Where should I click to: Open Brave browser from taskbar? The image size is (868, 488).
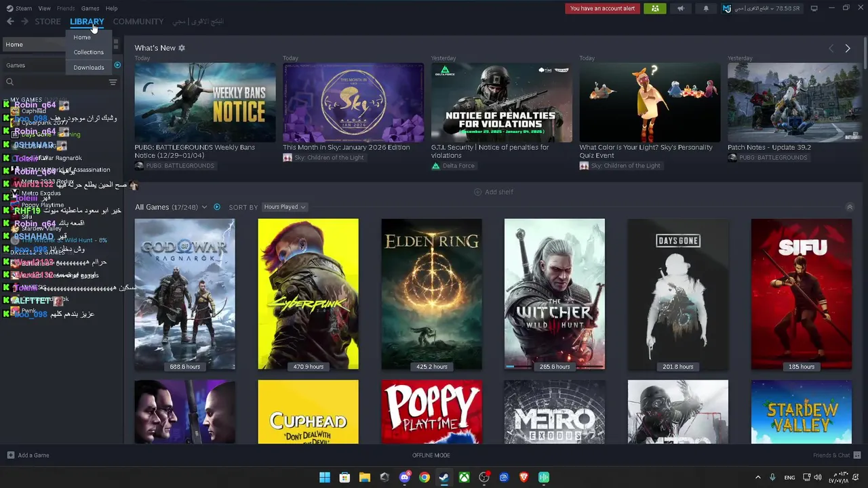(524, 477)
